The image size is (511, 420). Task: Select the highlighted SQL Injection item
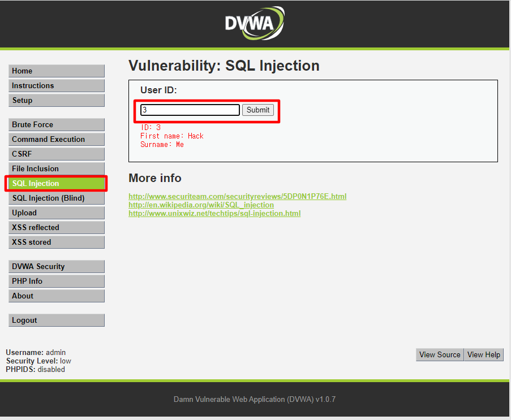57,183
